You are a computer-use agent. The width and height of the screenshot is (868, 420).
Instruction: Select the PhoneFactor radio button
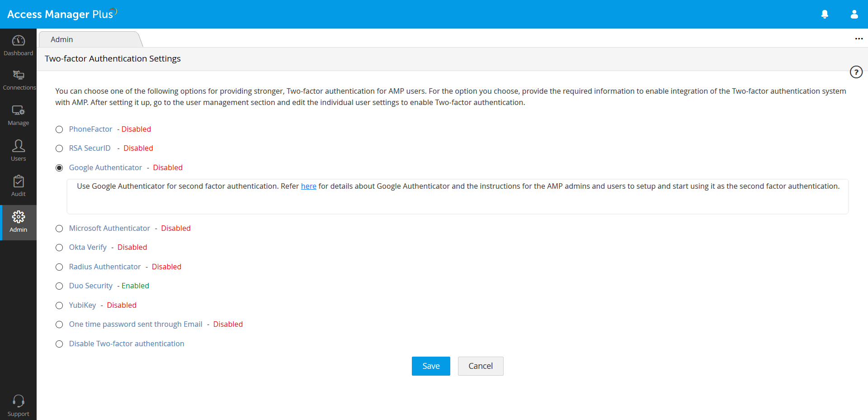pyautogui.click(x=59, y=129)
